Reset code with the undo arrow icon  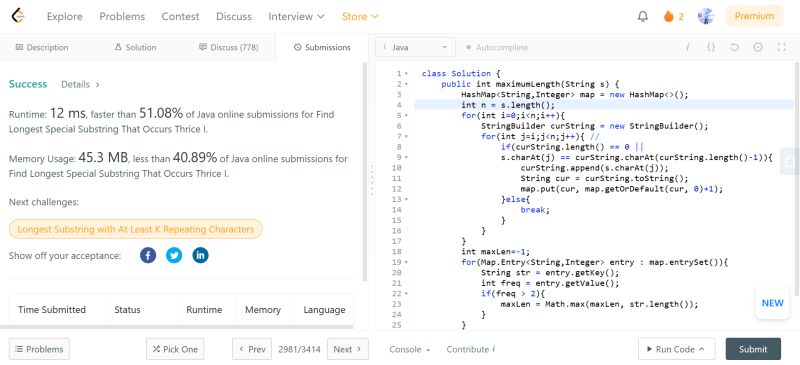pyautogui.click(x=734, y=47)
